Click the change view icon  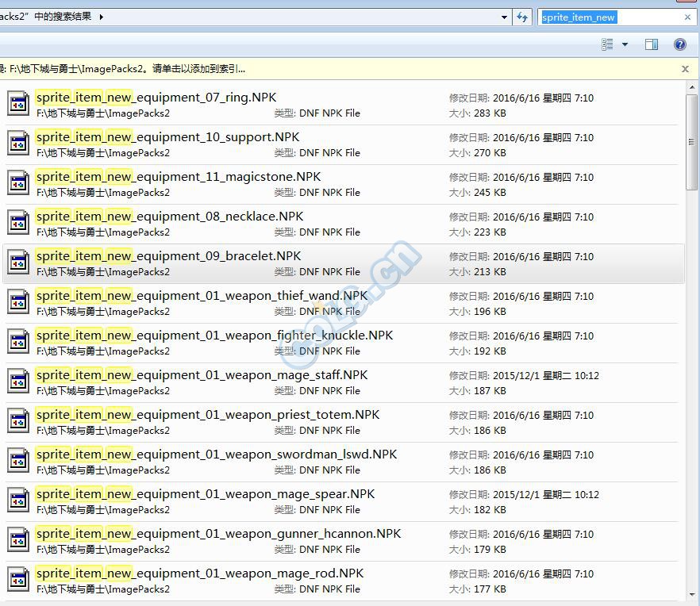point(608,44)
